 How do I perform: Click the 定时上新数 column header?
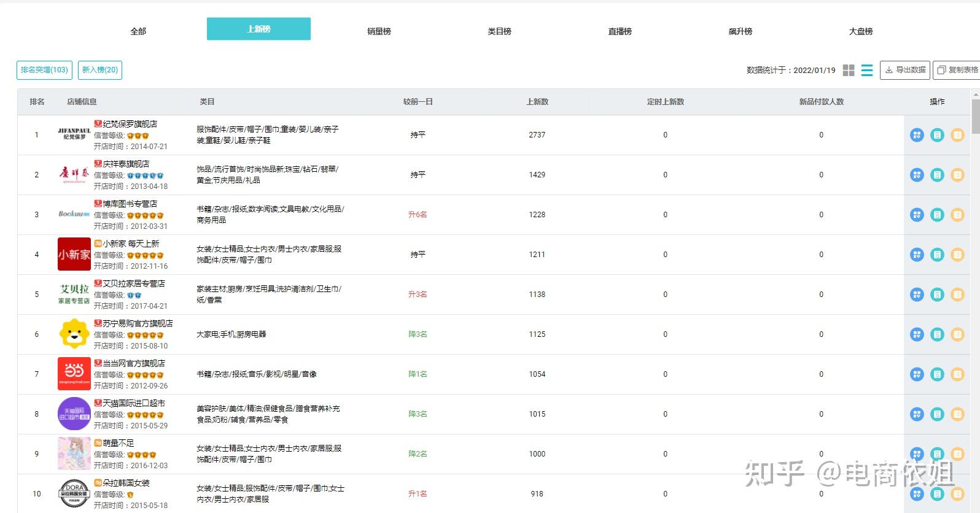(666, 102)
